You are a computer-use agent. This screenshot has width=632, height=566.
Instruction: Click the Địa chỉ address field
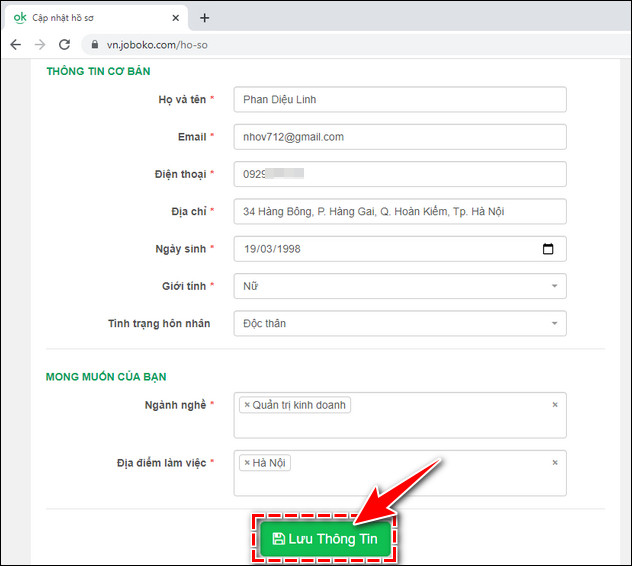[400, 212]
